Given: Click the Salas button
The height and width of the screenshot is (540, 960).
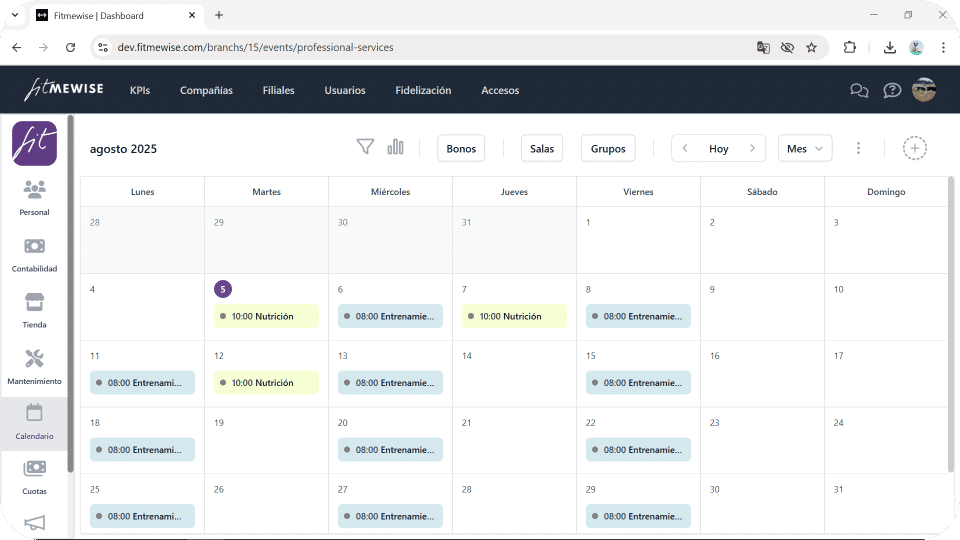Looking at the screenshot, I should coord(542,148).
